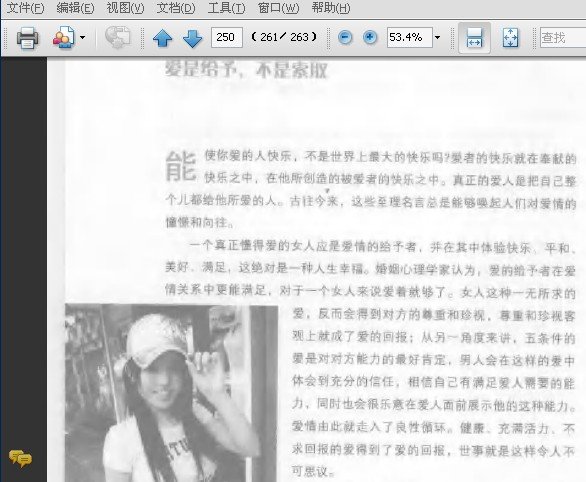Click the fit one full page icon
This screenshot has height=482, width=586.
[x=510, y=38]
